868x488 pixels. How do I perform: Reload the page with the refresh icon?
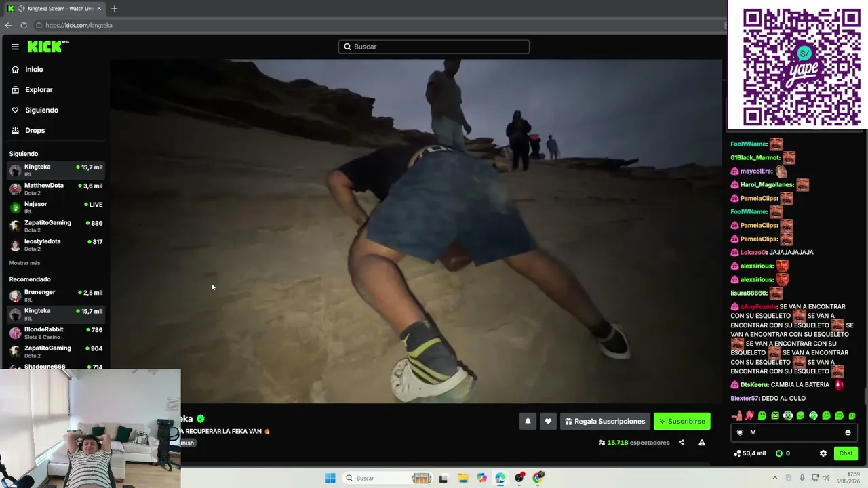click(24, 25)
